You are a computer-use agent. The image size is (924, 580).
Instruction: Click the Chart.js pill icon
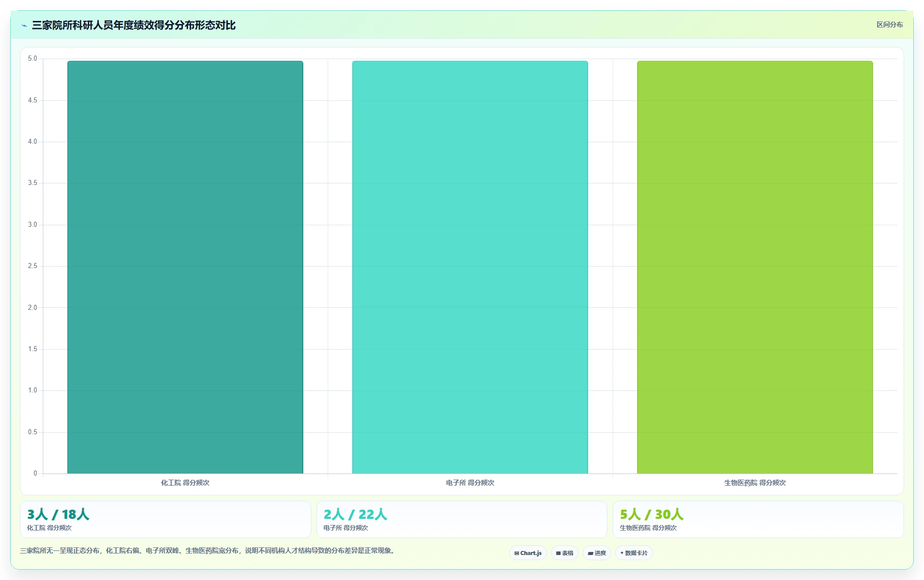[x=517, y=553]
